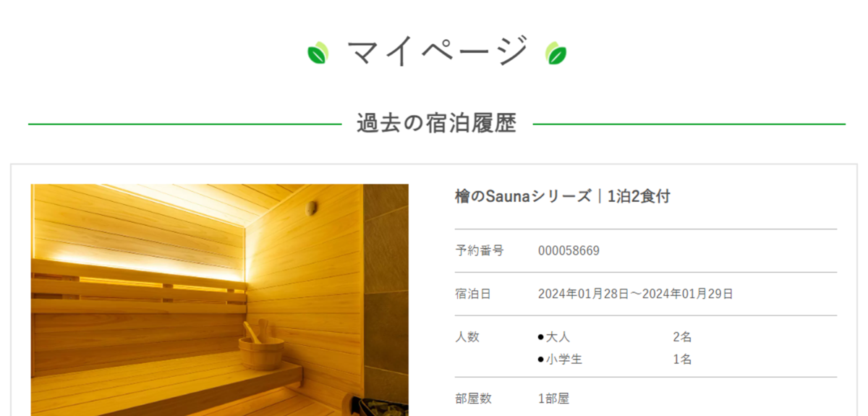This screenshot has height=416, width=868.
Task: Click the 過去の宿泊履歴 section heading
Action: 437,124
